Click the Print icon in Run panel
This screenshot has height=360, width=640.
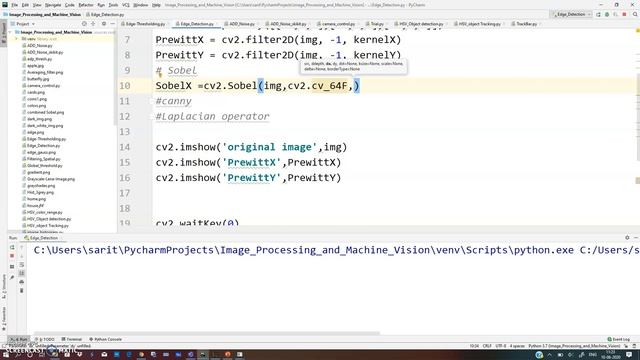pos(22,282)
